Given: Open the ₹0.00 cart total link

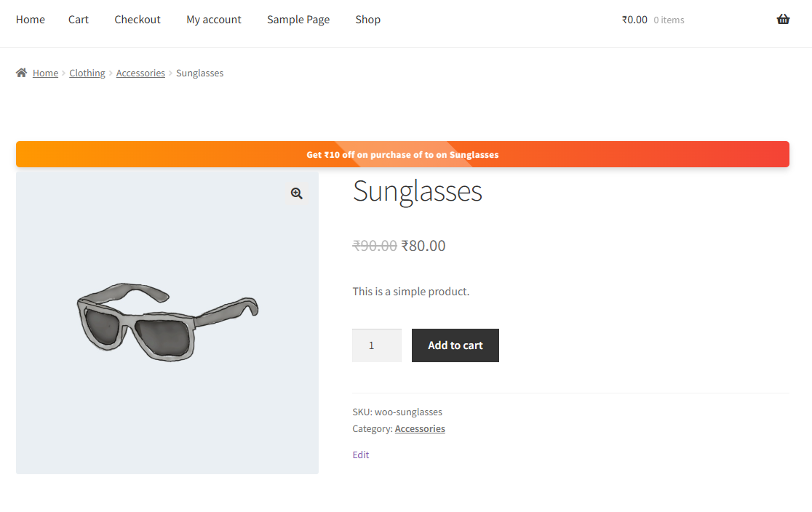Looking at the screenshot, I should 634,20.
